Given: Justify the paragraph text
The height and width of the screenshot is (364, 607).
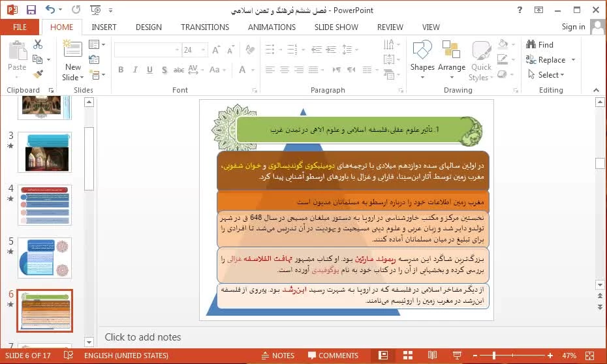Looking at the screenshot, I should pyautogui.click(x=313, y=70).
